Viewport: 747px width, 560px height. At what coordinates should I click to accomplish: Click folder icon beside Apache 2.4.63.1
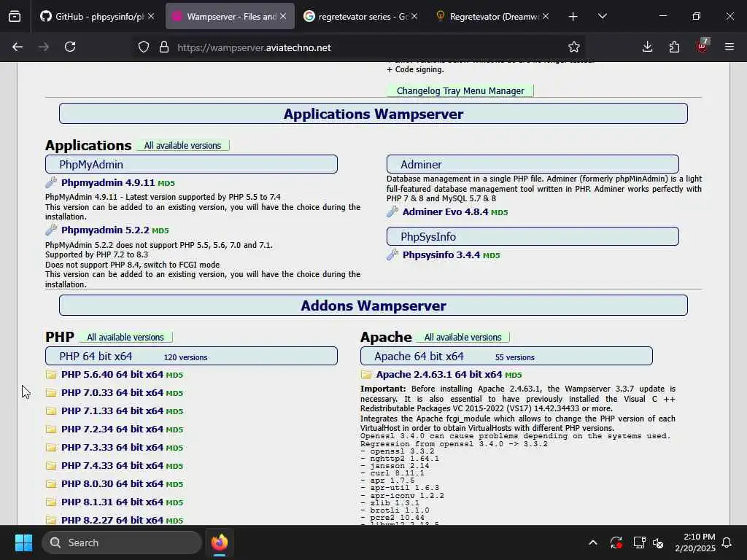(366, 375)
